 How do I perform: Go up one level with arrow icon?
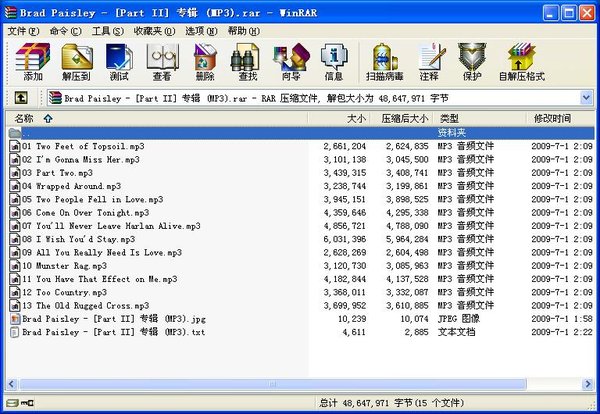click(21, 98)
